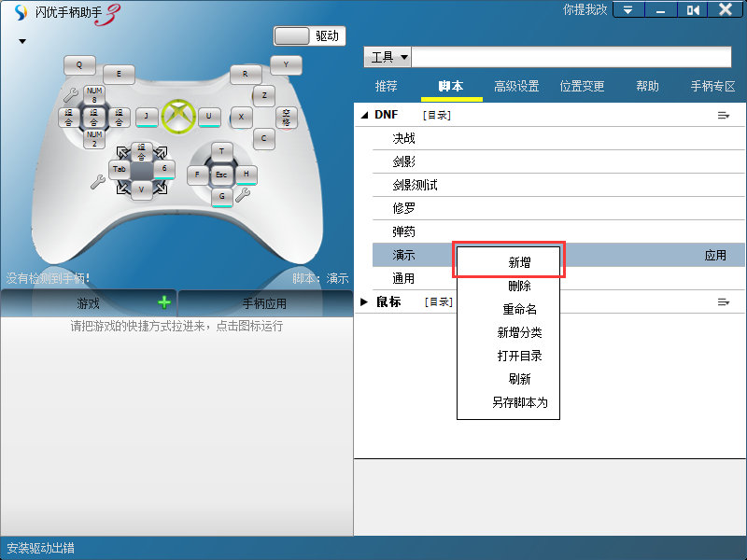This screenshot has height=560, width=747.
Task: Select the 决战 script
Action: coord(558,138)
